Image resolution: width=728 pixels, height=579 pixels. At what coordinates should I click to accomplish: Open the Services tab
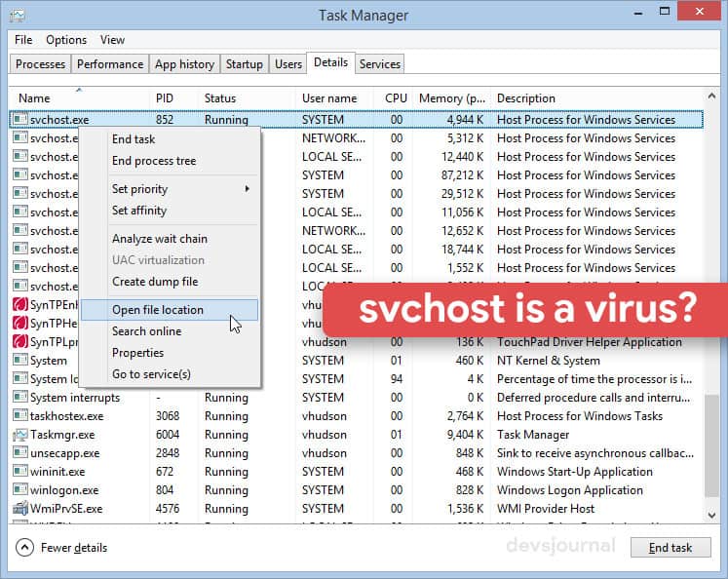[379, 64]
